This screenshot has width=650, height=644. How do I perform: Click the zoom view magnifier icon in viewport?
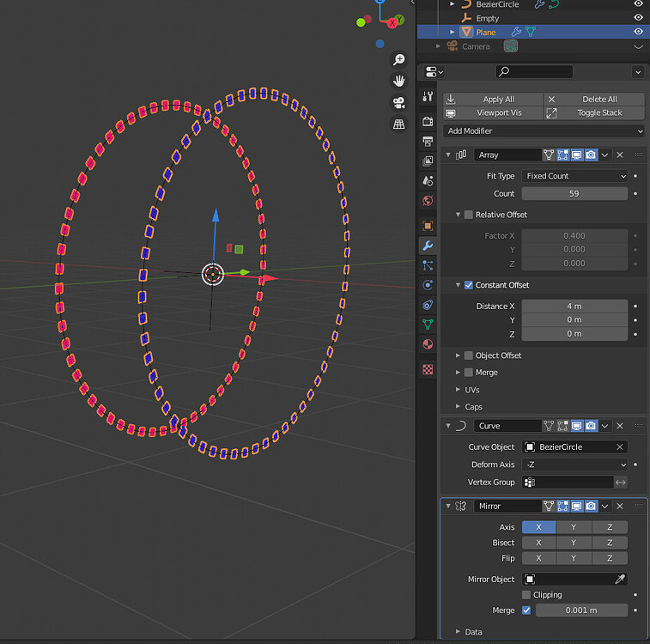398,59
